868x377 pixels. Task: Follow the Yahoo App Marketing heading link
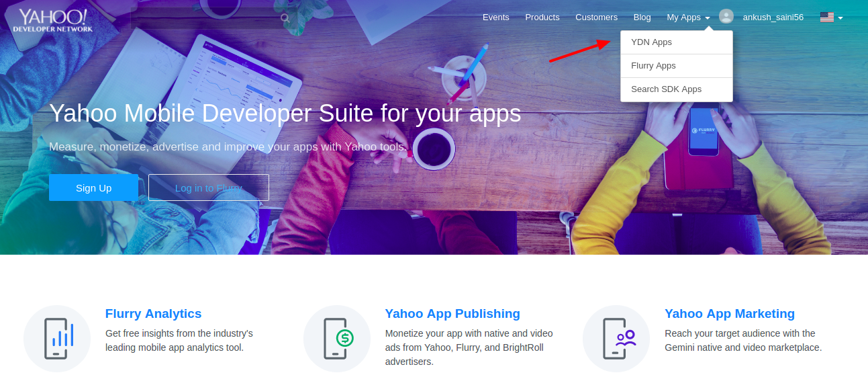coord(729,314)
